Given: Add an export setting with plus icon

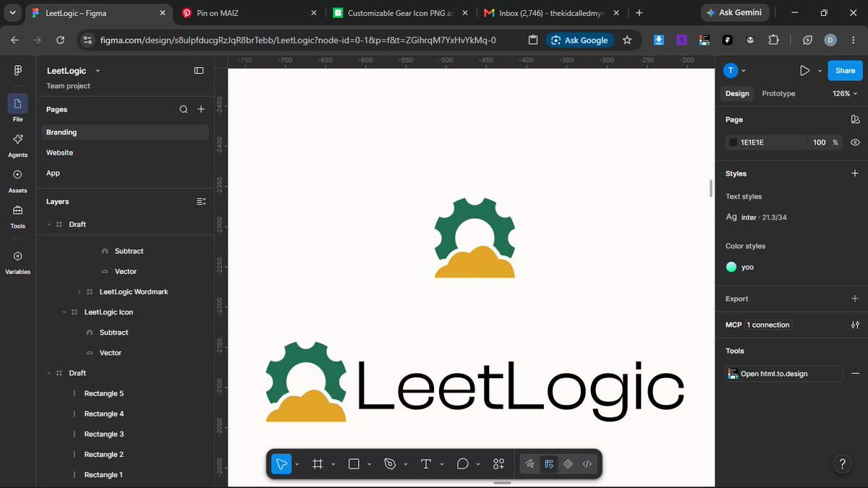Looking at the screenshot, I should [x=855, y=299].
